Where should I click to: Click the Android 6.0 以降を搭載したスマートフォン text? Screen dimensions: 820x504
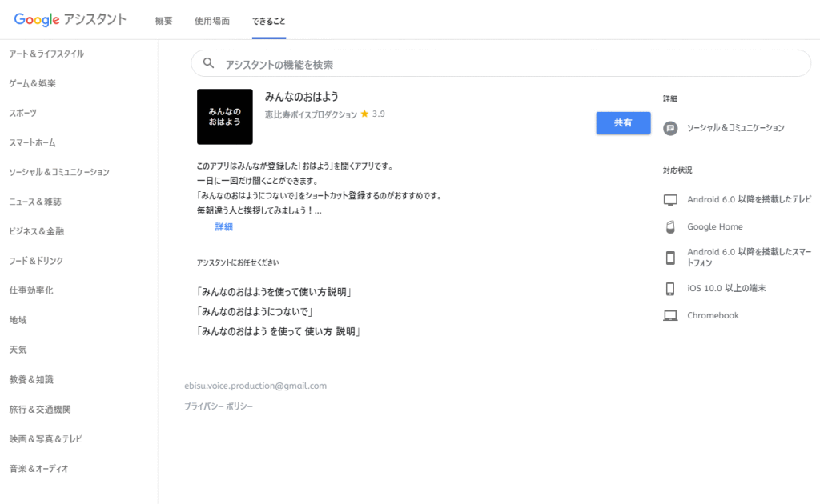750,258
